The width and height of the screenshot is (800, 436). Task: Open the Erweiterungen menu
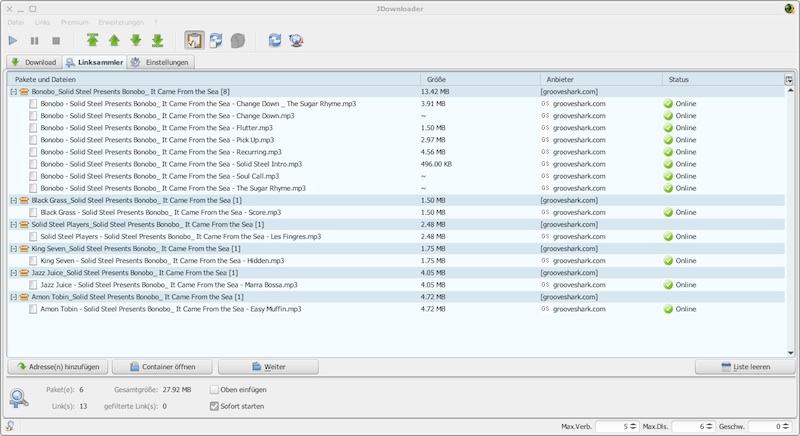[x=121, y=22]
